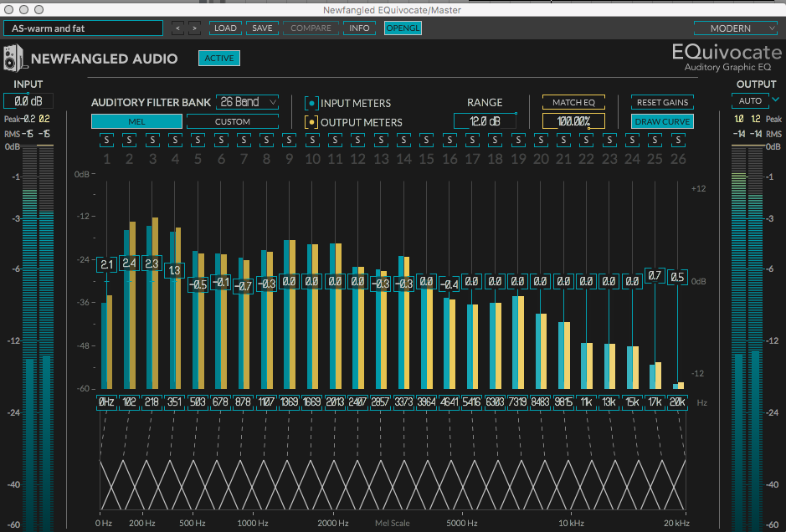This screenshot has width=786, height=532.
Task: Toggle output AUTO gain
Action: [x=750, y=100]
